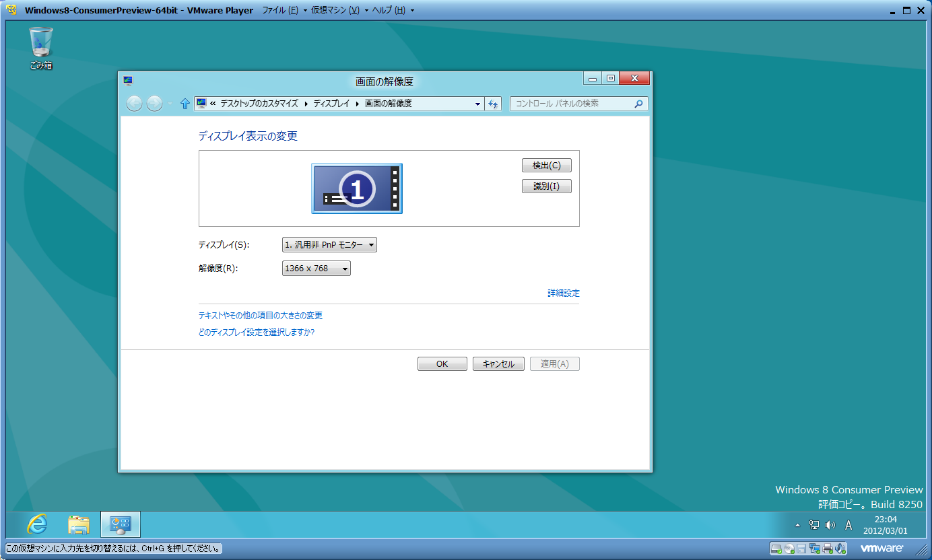Screen dimensions: 932x560
Task: Click the Internet Explorer taskbar icon
Action: (37, 524)
